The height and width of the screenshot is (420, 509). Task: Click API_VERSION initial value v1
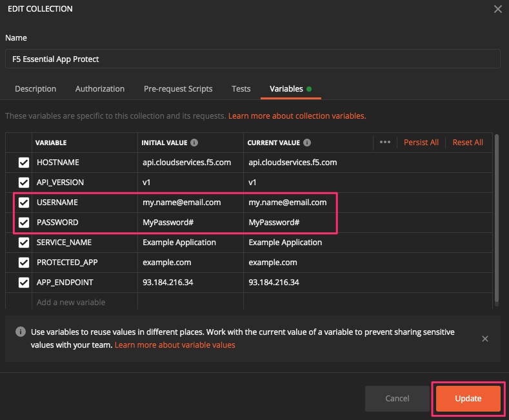(x=146, y=183)
